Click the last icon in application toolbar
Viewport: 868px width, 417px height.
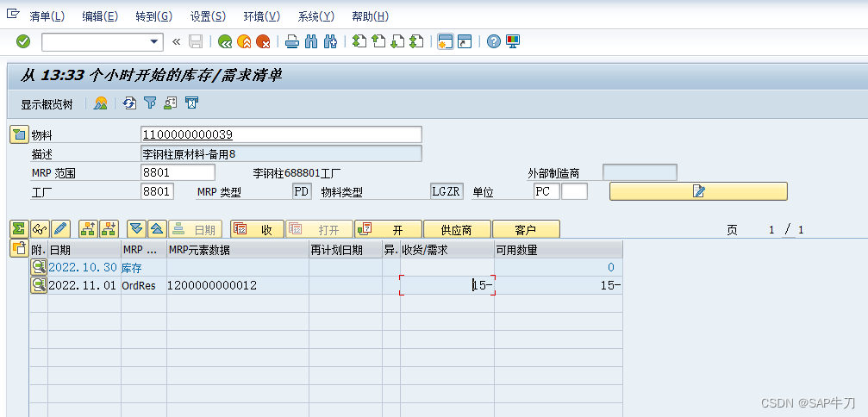[191, 103]
